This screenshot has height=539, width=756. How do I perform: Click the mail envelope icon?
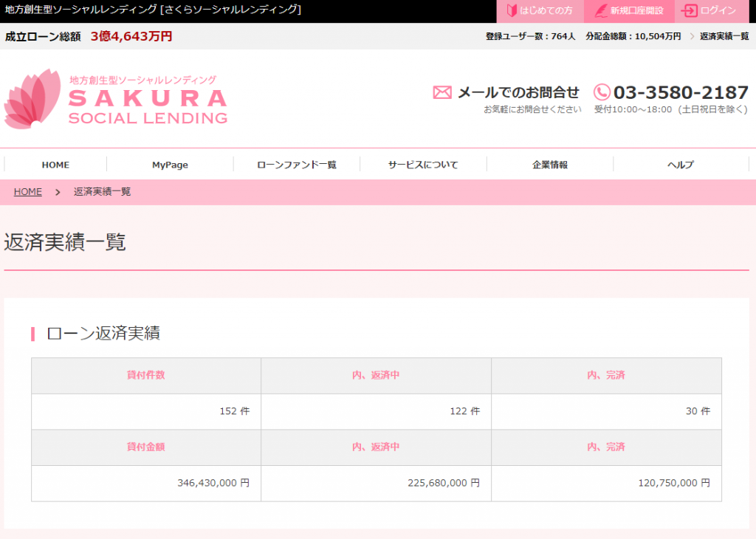click(x=441, y=92)
